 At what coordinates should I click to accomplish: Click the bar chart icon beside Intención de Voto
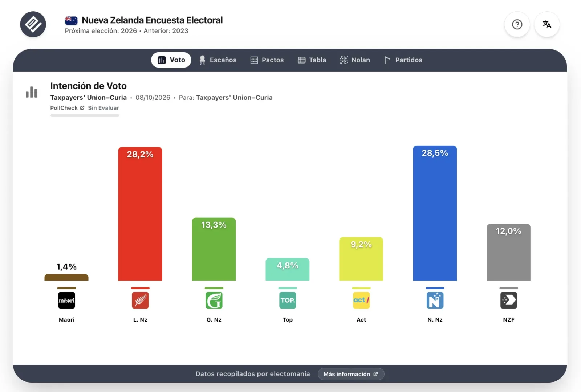pyautogui.click(x=32, y=92)
